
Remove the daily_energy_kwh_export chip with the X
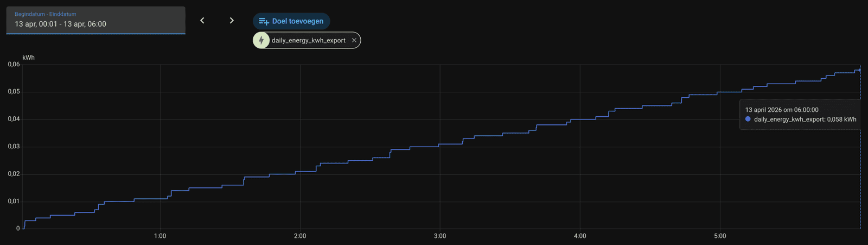coord(354,40)
